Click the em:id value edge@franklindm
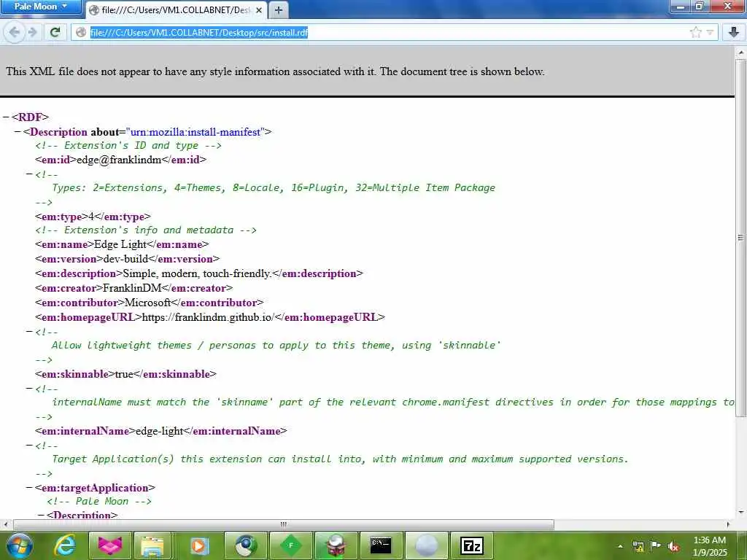 tap(119, 160)
